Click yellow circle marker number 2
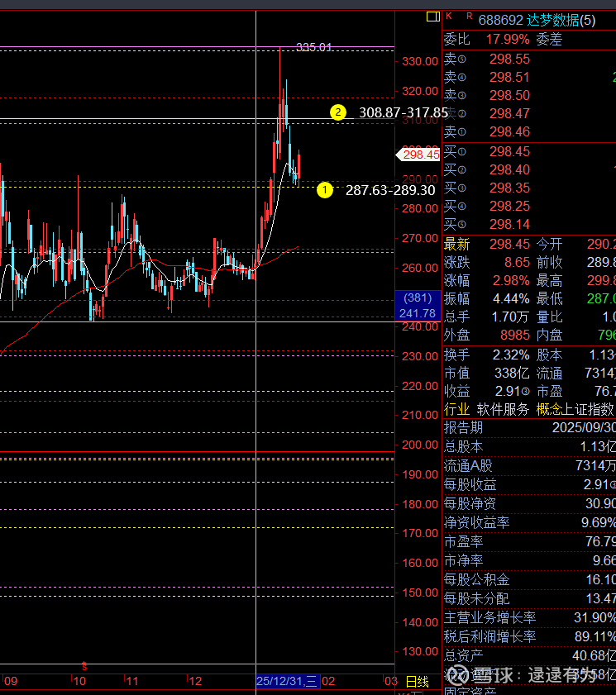 [338, 112]
